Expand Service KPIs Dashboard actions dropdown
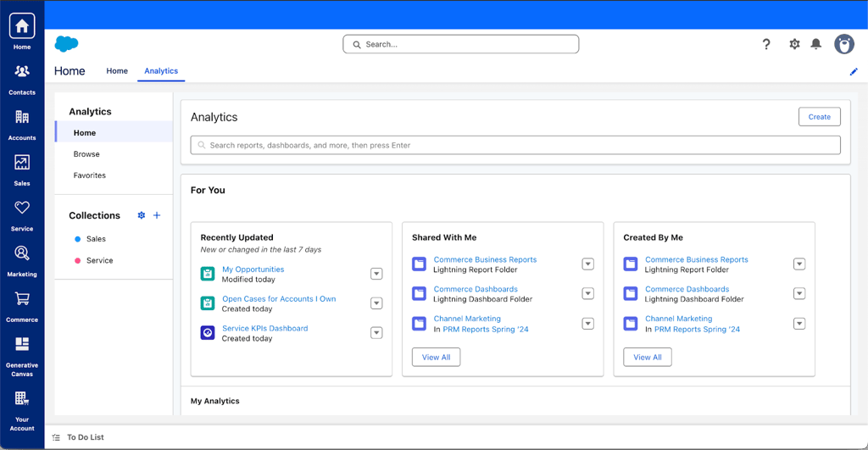 (x=376, y=333)
